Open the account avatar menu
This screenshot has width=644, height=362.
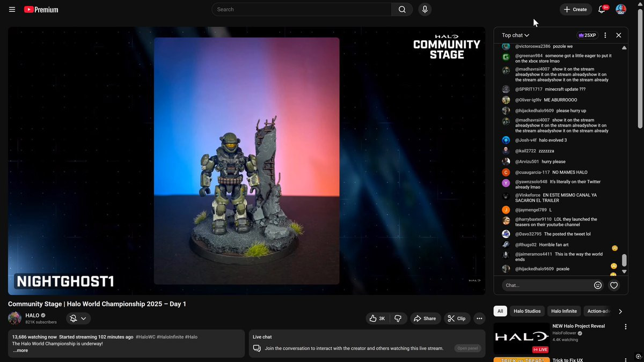(x=621, y=10)
